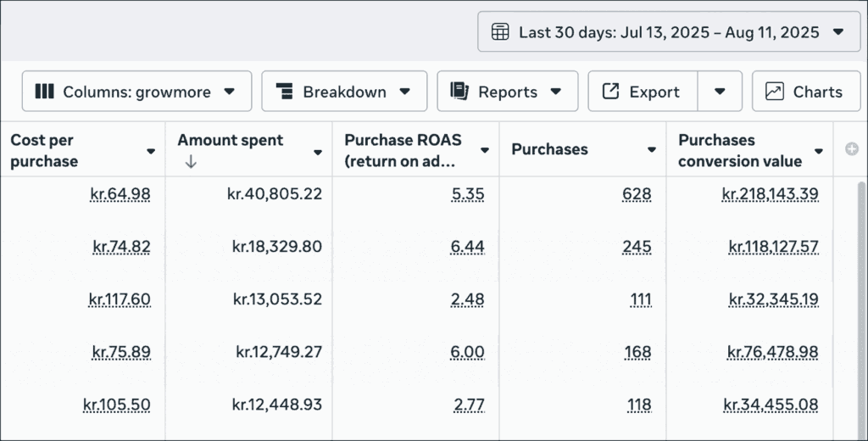Open the Purchases column dropdown arrow

(652, 150)
